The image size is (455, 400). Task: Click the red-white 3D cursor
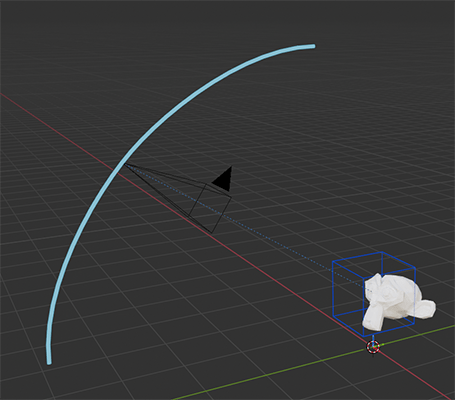pos(373,347)
